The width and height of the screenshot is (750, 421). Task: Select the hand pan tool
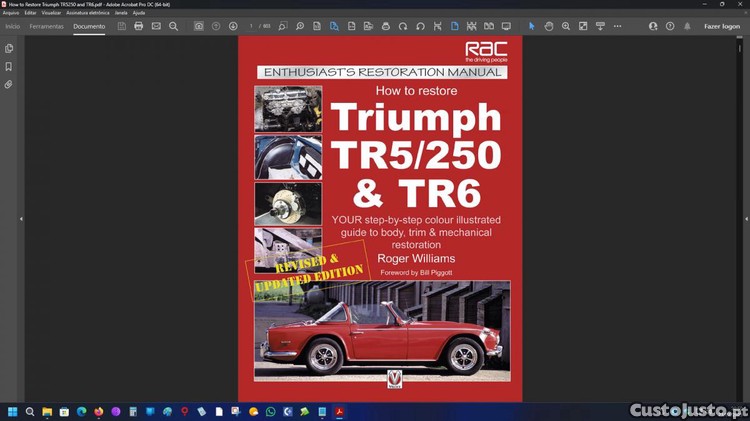549,26
